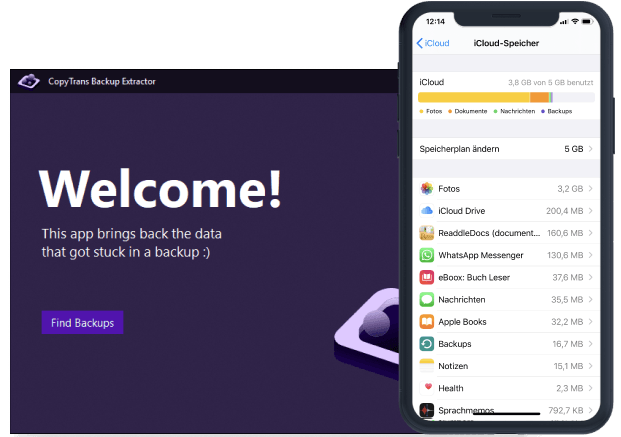The width and height of the screenshot is (621, 437).
Task: Tap the Notizen notes icon
Action: coord(427,366)
